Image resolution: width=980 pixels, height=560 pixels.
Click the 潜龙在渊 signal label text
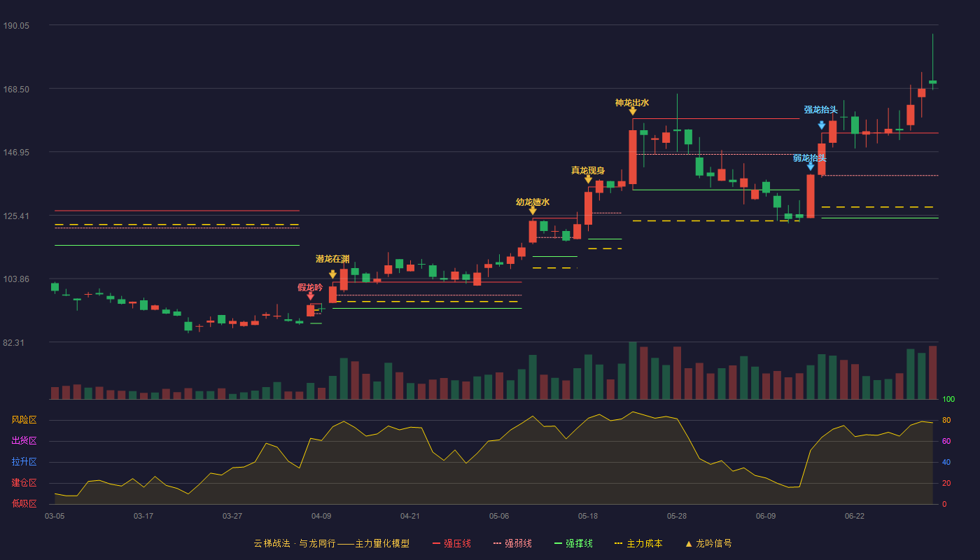click(332, 259)
